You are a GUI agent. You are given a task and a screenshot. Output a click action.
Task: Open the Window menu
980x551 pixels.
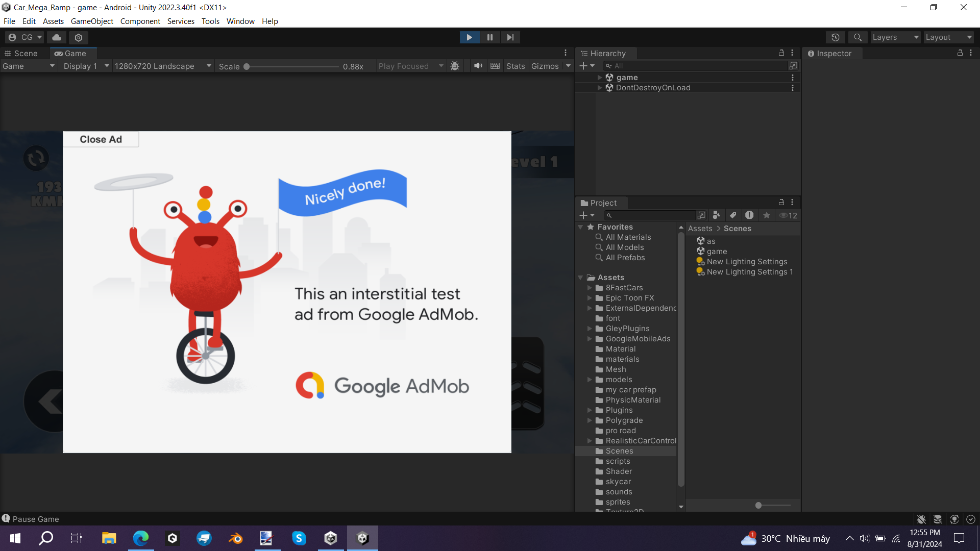click(239, 21)
